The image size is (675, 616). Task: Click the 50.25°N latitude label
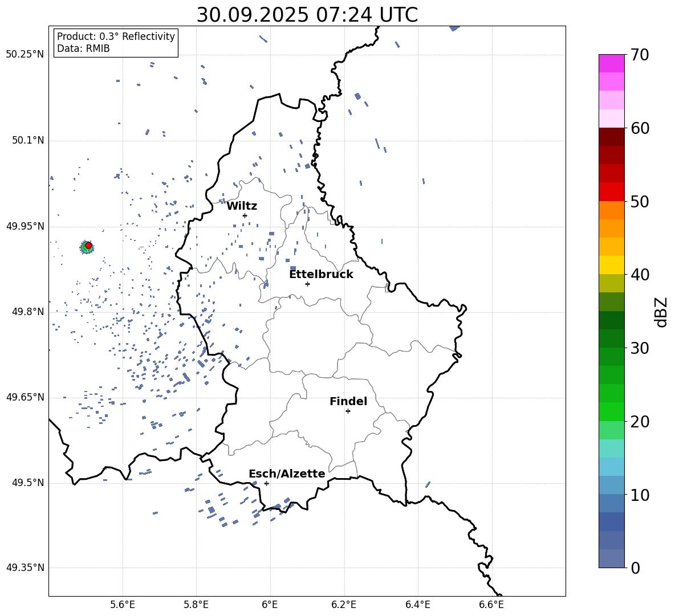25,55
